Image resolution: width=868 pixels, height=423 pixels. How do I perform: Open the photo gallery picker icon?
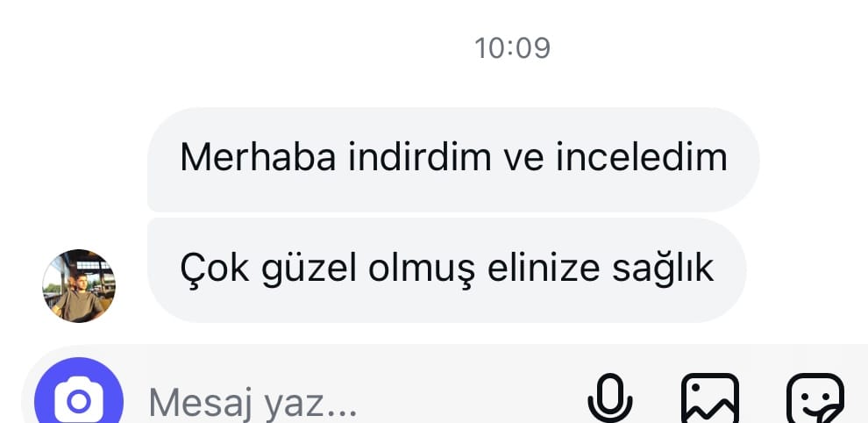710,398
